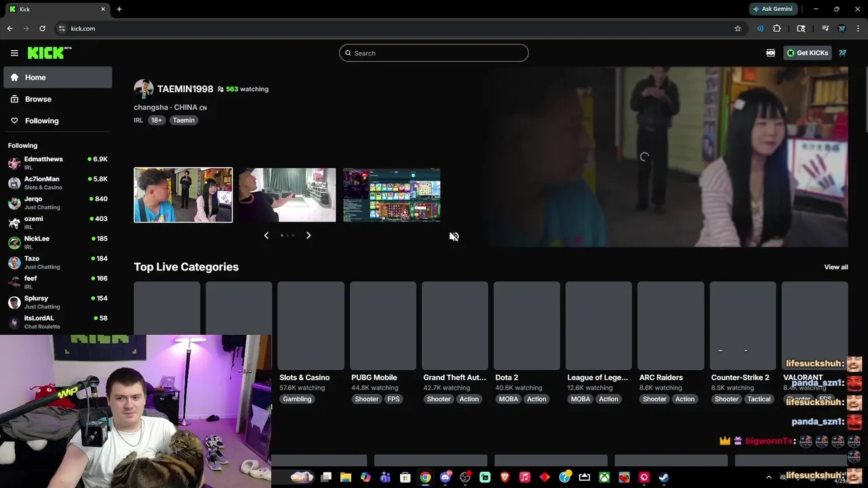Show previous featured streams carousel arrow

coord(266,235)
